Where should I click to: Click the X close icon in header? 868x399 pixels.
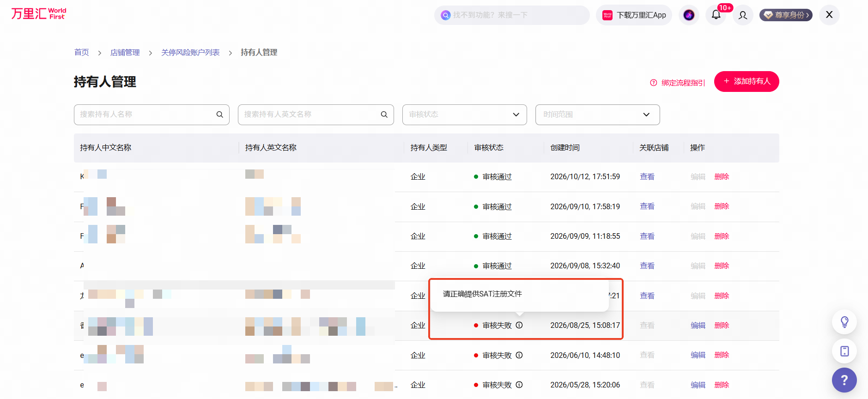coord(829,15)
